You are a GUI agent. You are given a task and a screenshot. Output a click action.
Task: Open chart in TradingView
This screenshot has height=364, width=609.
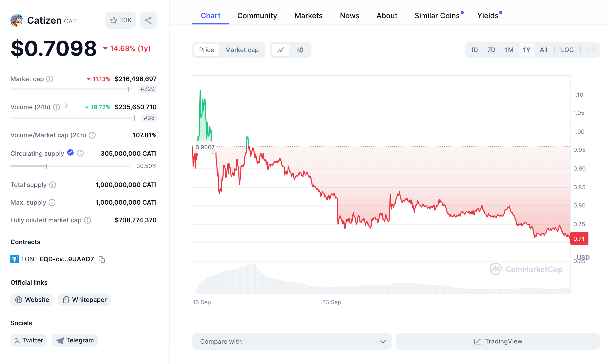[498, 341]
